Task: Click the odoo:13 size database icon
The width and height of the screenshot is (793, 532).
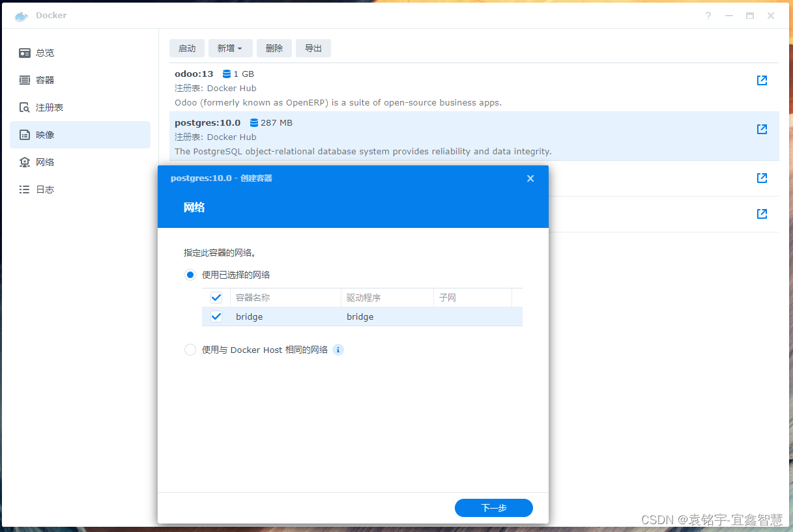Action: click(227, 74)
